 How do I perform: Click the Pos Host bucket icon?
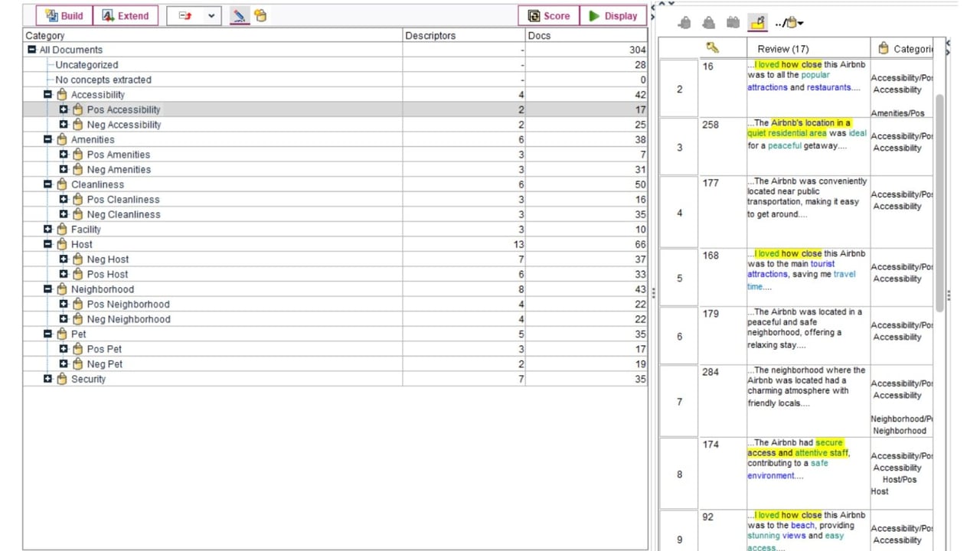tap(77, 274)
